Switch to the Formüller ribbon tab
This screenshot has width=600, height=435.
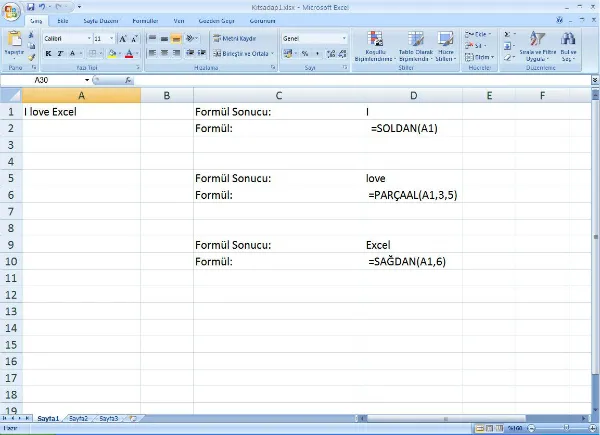(145, 19)
